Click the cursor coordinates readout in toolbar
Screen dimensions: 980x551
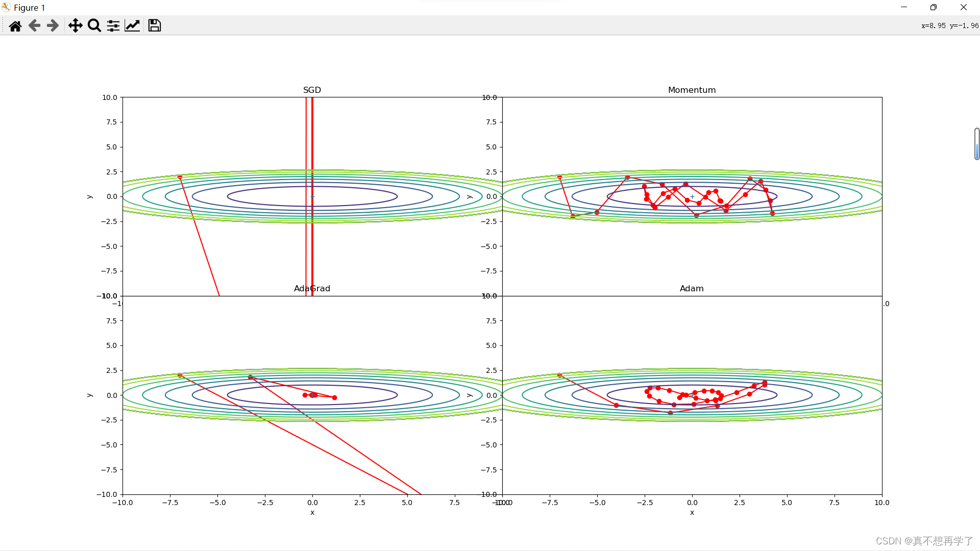949,26
